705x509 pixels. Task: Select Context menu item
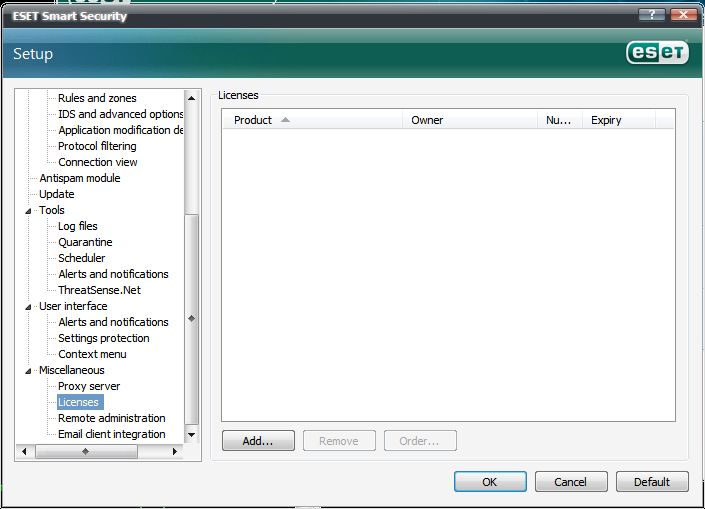click(92, 354)
